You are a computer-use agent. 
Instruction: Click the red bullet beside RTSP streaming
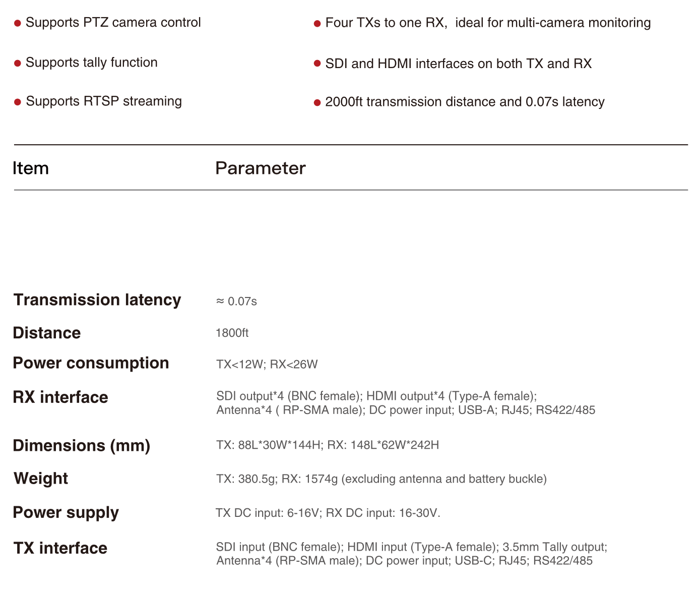[18, 102]
